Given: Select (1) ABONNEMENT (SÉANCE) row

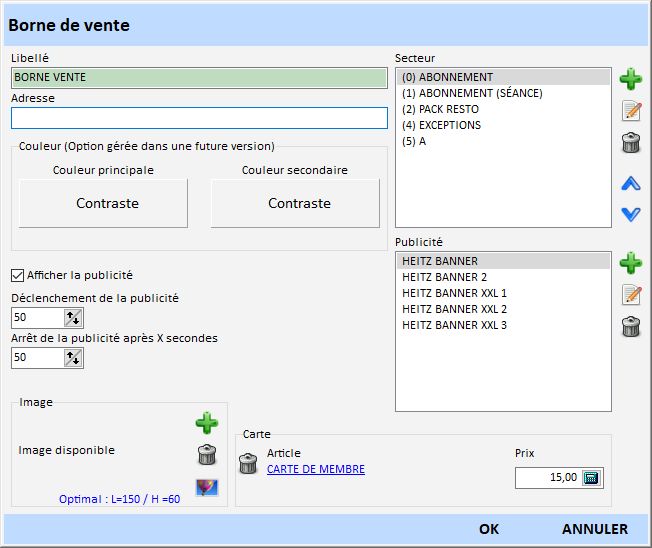Looking at the screenshot, I should click(x=503, y=93).
